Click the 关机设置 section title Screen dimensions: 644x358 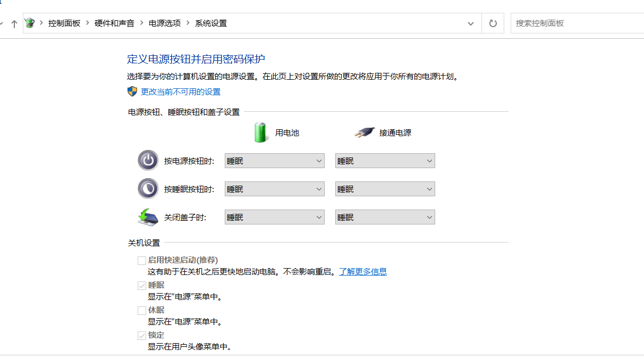click(x=144, y=243)
